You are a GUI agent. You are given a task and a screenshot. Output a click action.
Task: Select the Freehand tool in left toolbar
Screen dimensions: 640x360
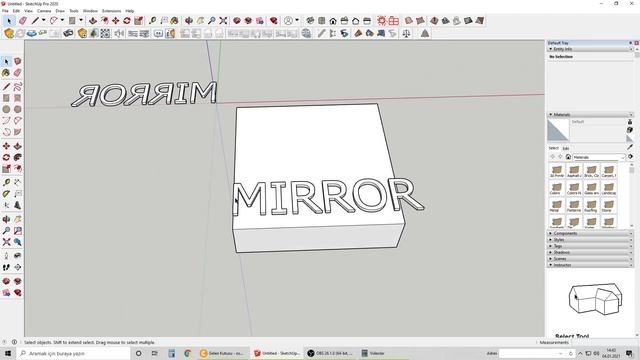pos(18,87)
